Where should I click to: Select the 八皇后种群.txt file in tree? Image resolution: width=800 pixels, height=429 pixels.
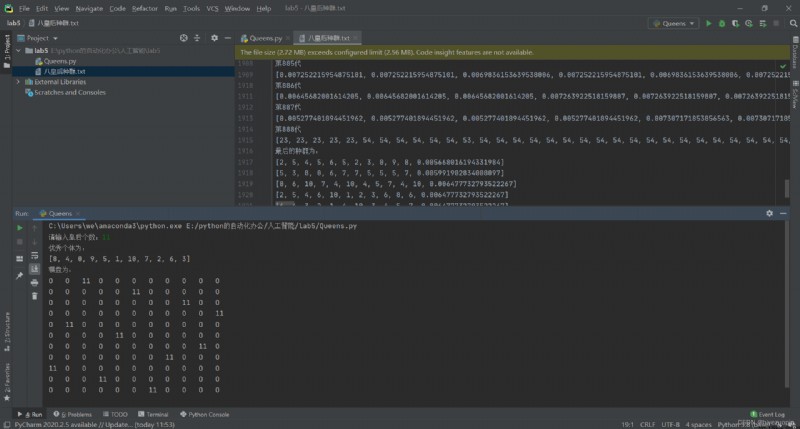pos(60,71)
